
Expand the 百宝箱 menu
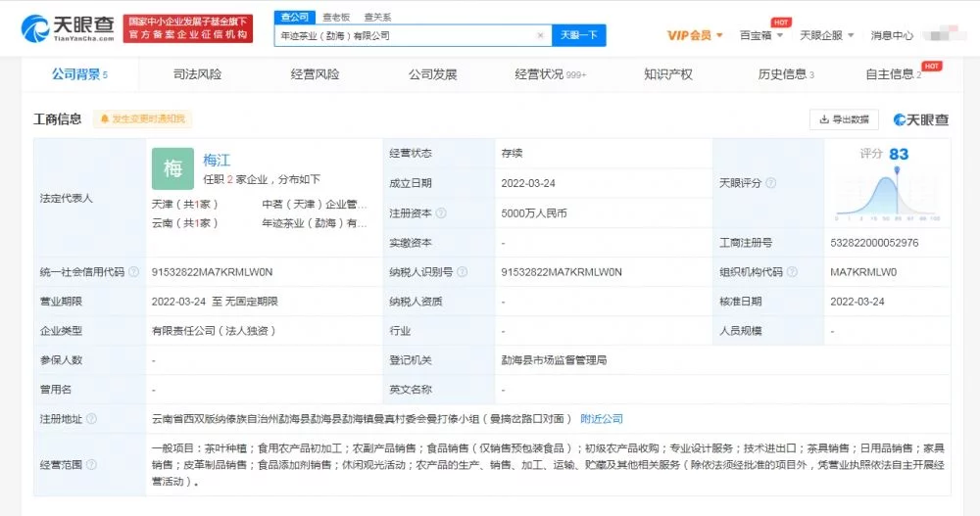click(761, 35)
